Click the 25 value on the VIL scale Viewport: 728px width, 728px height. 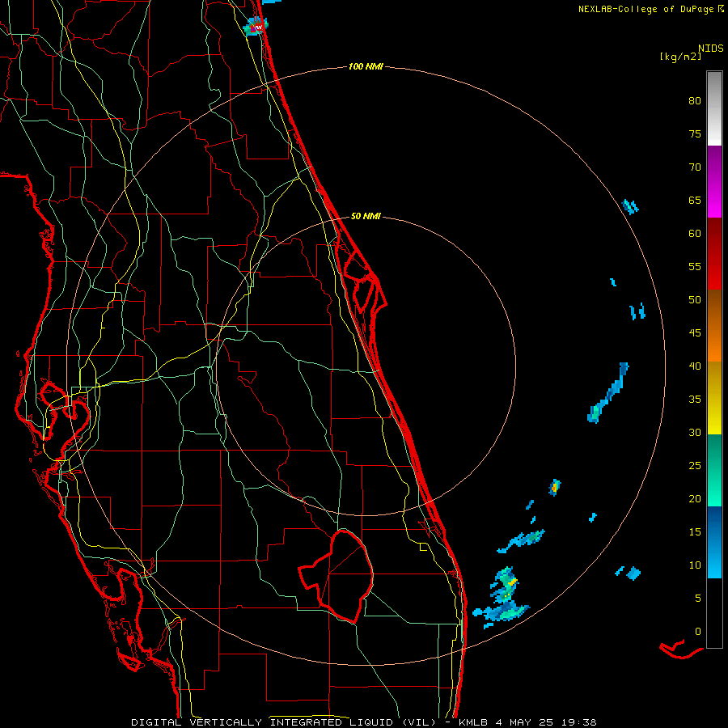point(695,465)
